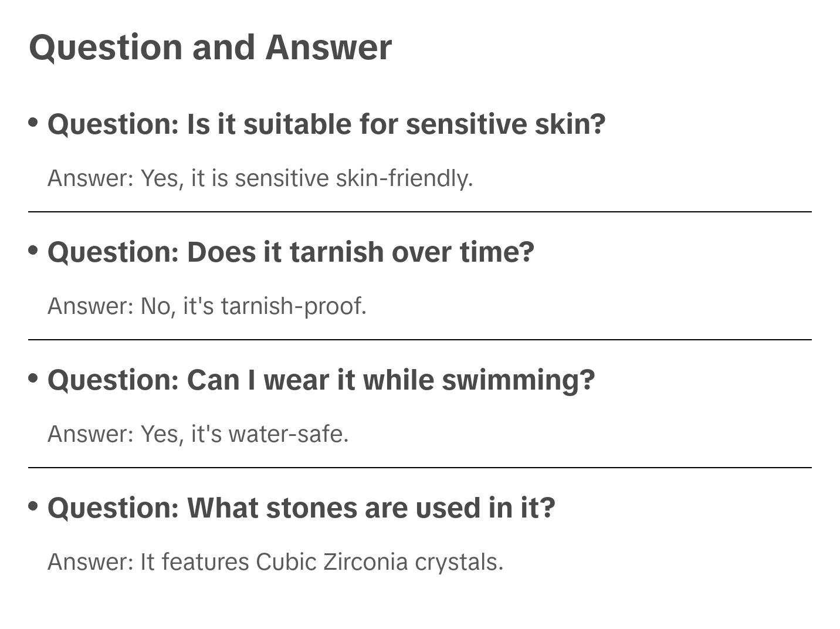The image size is (840, 629).
Task: Select "Can I wear it while swimming?" question
Action: tap(321, 380)
